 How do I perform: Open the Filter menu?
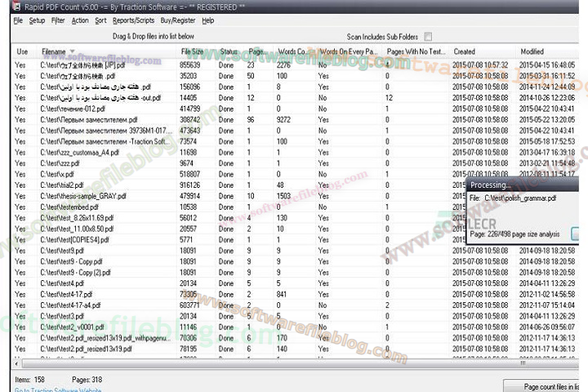coord(58,20)
